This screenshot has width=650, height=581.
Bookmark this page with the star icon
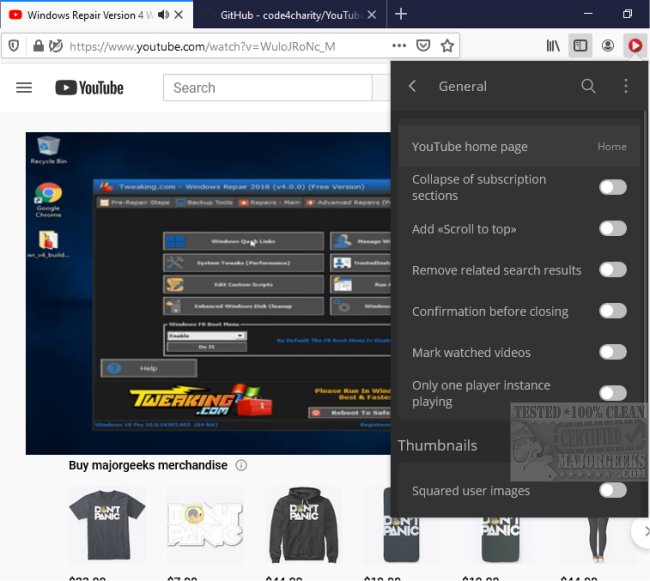pos(447,46)
